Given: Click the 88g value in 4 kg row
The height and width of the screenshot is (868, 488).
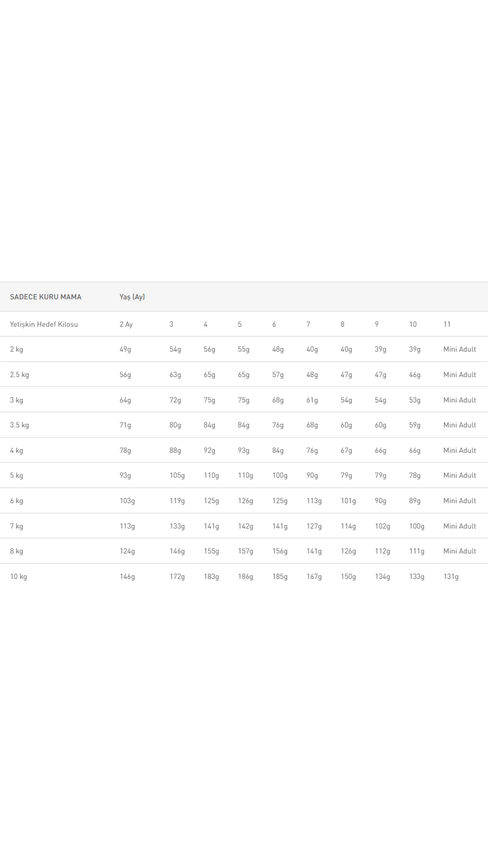Looking at the screenshot, I should (175, 450).
